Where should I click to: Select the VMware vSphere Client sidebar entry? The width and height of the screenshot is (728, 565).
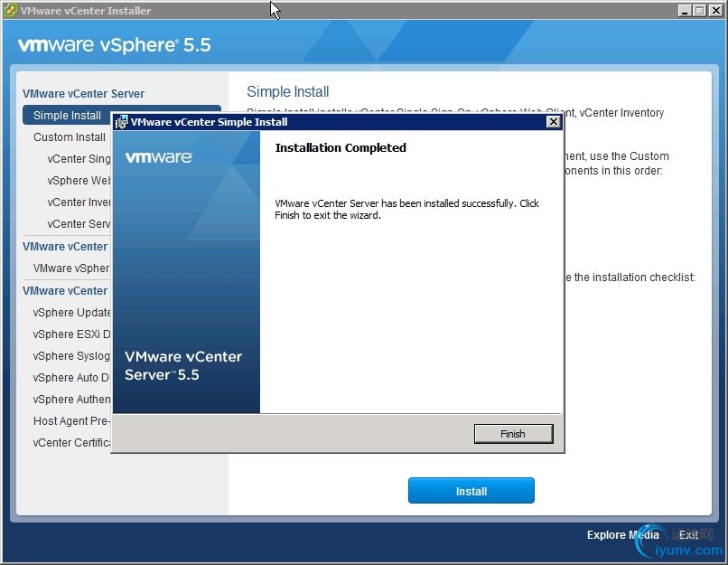point(71,268)
